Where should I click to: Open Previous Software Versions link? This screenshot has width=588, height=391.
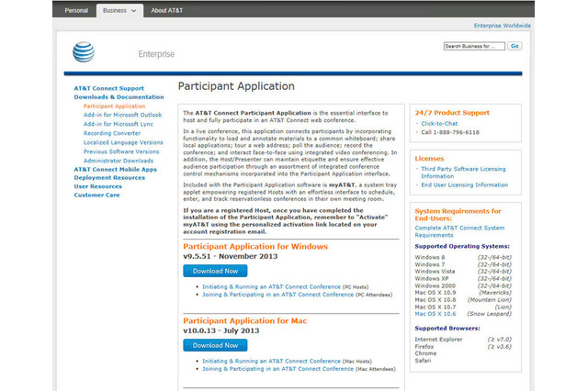(121, 151)
